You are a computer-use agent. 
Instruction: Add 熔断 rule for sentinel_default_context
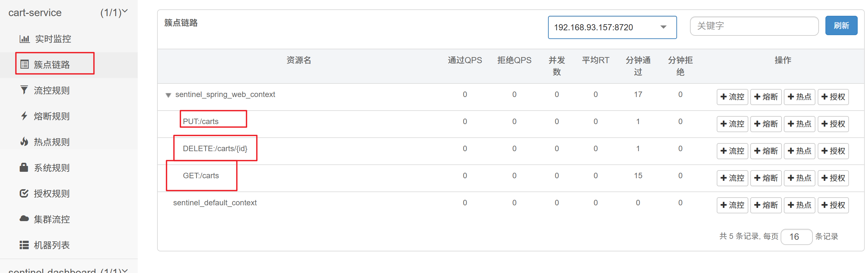click(x=766, y=205)
